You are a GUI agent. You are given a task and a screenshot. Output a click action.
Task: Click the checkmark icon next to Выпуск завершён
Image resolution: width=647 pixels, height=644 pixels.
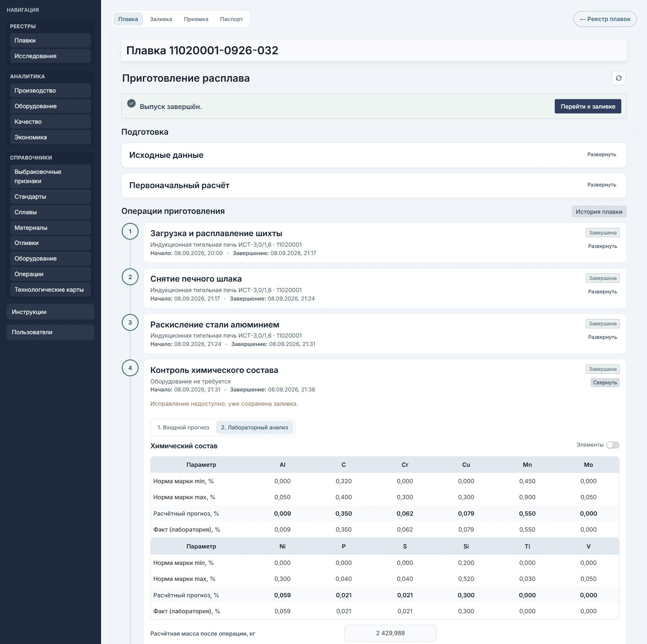pyautogui.click(x=131, y=103)
